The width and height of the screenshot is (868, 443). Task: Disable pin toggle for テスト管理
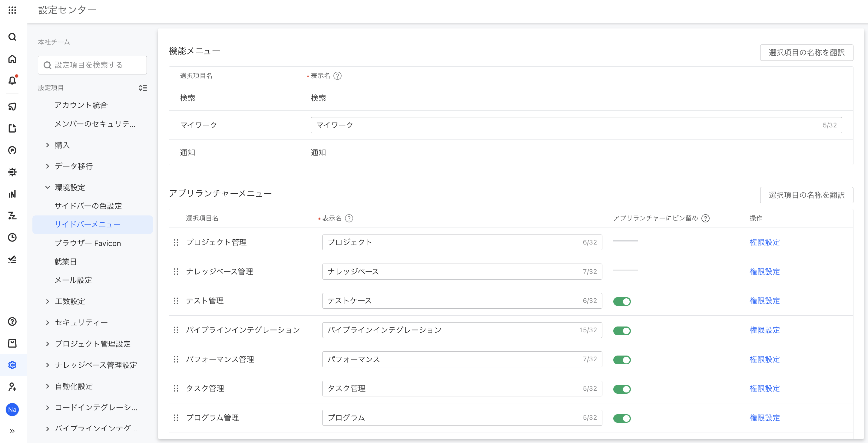622,301
